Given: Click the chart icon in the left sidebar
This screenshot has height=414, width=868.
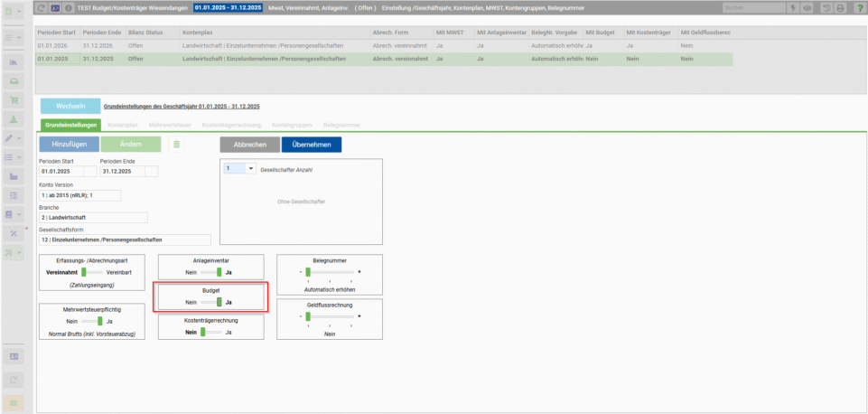Looking at the screenshot, I should 14,62.
